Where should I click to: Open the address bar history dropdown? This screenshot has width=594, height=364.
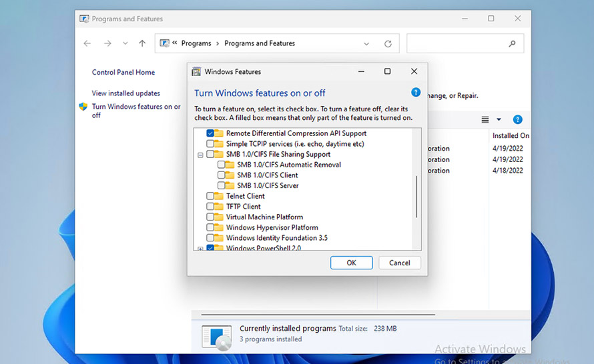point(366,44)
